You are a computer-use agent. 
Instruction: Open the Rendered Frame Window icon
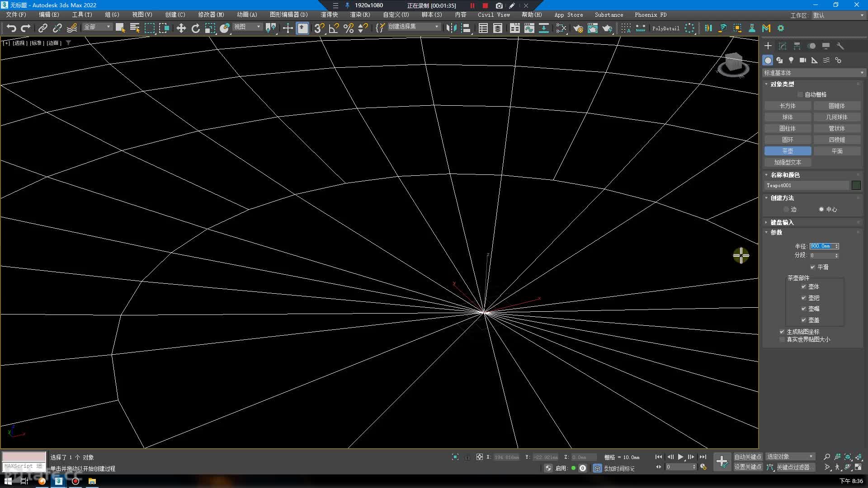pyautogui.click(x=593, y=28)
